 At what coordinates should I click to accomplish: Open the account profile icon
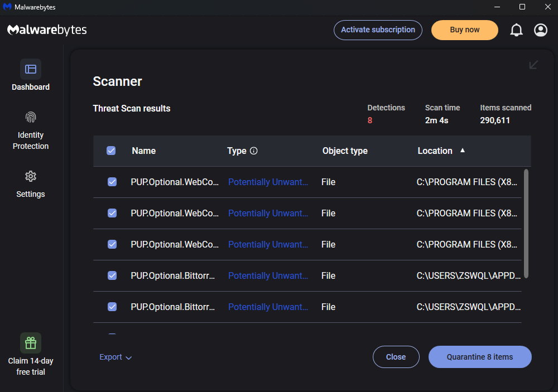pyautogui.click(x=541, y=30)
